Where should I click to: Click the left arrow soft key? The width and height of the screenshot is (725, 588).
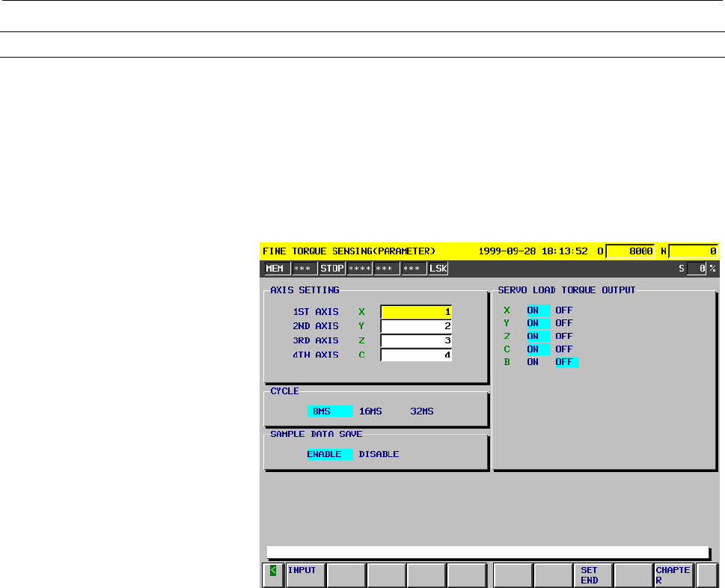273,575
